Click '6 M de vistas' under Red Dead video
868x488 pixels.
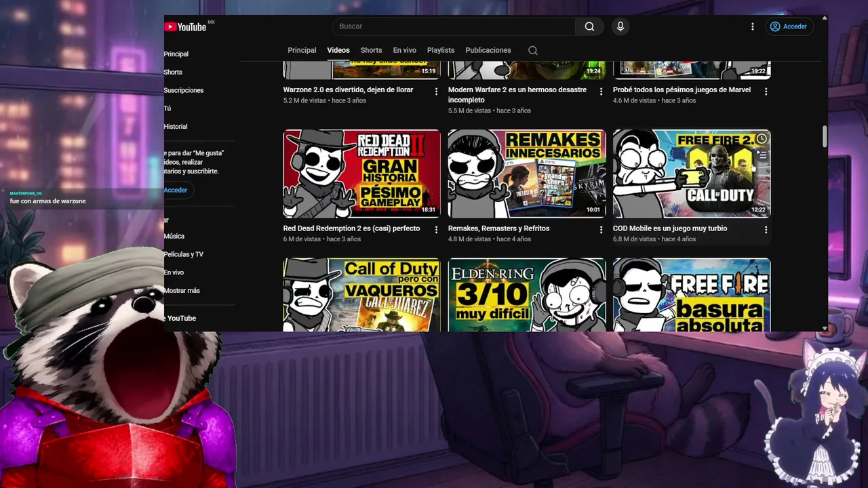302,239
